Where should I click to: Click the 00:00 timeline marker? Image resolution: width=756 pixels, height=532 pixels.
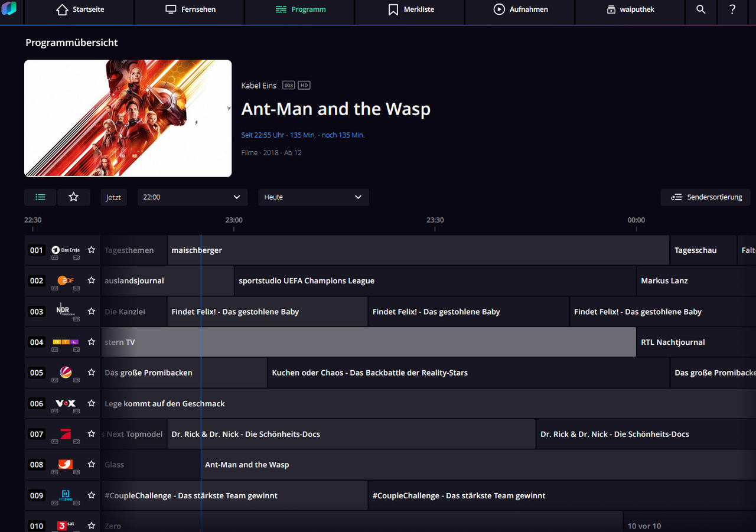[x=636, y=220]
